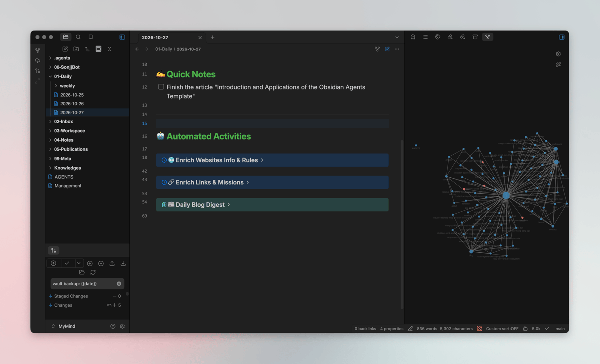Open the note's more options menu
This screenshot has height=364, width=600.
[x=397, y=49]
